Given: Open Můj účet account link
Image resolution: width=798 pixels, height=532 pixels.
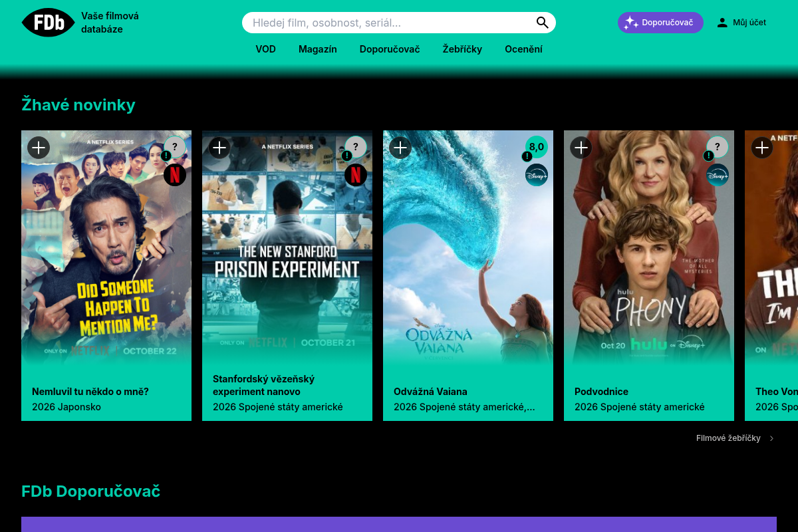Looking at the screenshot, I should click(741, 23).
